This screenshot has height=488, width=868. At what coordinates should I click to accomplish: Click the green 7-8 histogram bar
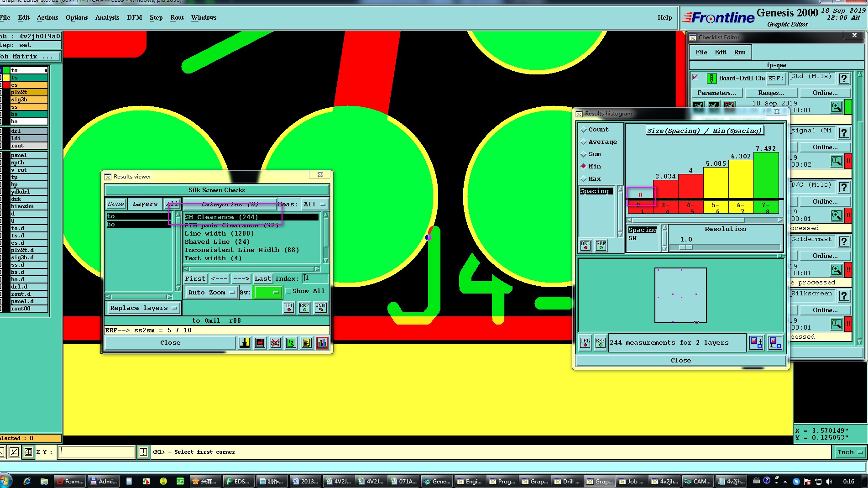tap(766, 175)
